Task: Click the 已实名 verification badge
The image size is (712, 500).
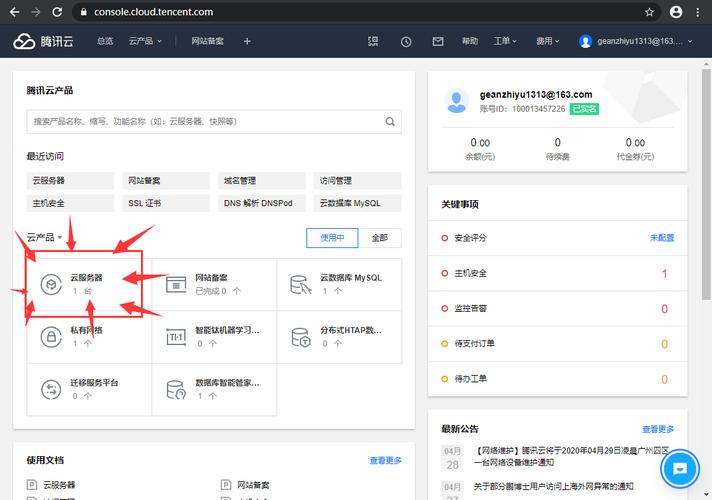Action: (x=584, y=109)
